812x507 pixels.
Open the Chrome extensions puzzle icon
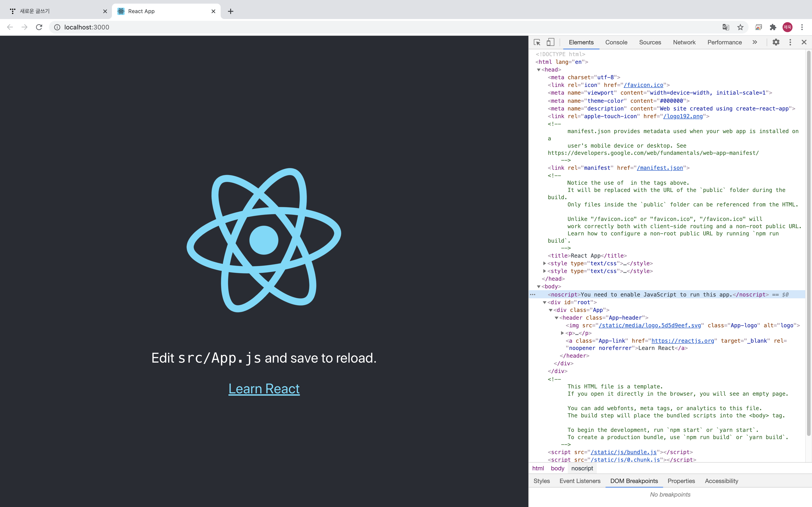773,27
